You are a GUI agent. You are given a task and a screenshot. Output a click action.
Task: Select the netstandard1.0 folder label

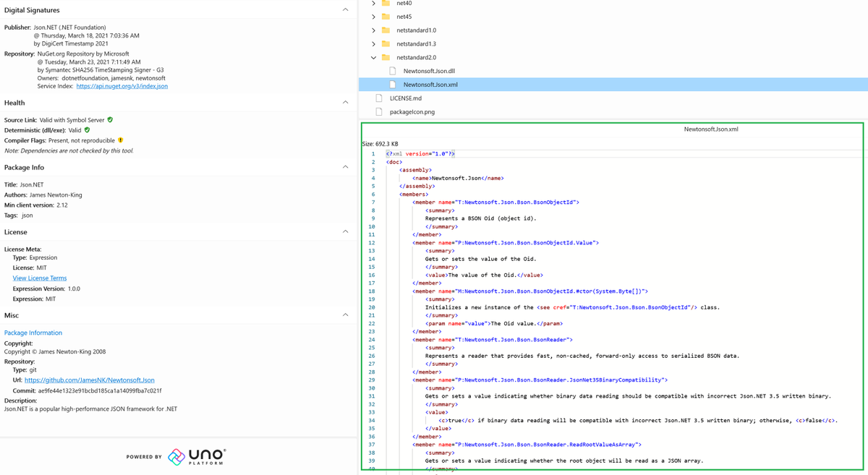click(417, 30)
